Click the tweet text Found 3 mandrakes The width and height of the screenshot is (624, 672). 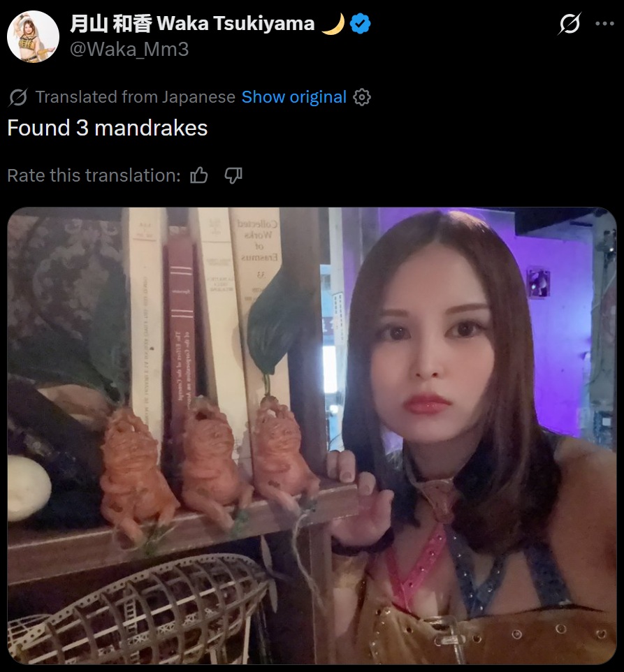click(108, 128)
